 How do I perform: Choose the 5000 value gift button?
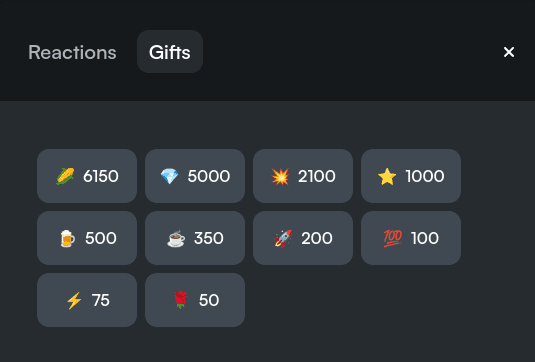pyautogui.click(x=195, y=176)
